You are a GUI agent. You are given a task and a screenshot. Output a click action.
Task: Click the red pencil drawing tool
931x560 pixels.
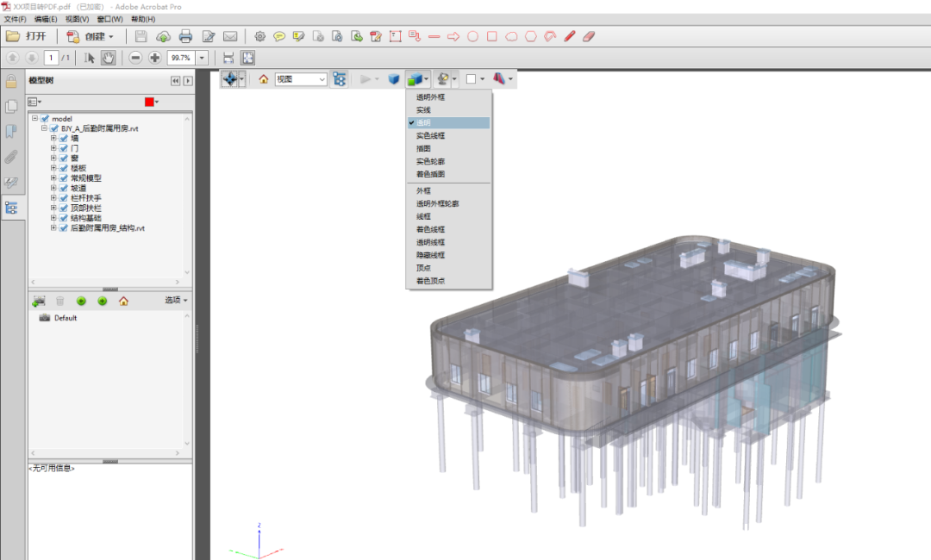pyautogui.click(x=570, y=36)
